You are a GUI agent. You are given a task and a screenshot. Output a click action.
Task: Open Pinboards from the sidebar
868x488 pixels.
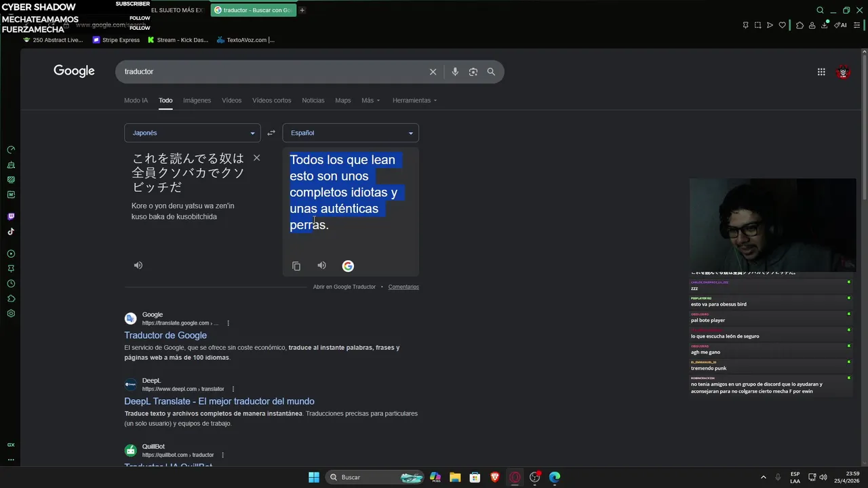coord(11,269)
